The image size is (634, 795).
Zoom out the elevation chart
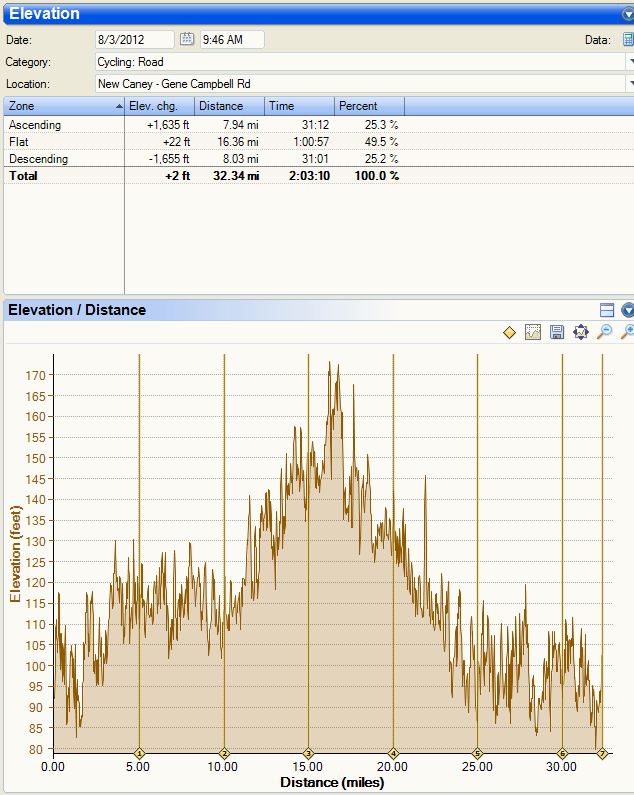click(x=604, y=332)
